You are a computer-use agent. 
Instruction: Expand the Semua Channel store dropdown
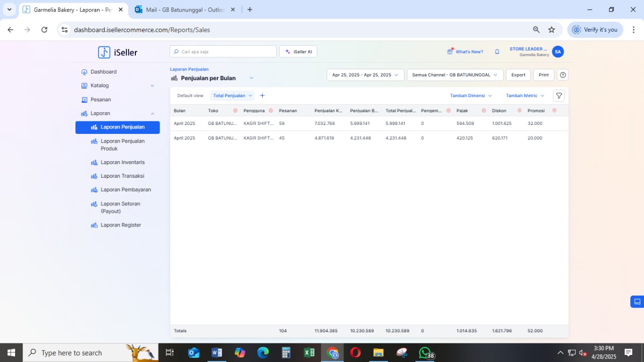pyautogui.click(x=454, y=75)
